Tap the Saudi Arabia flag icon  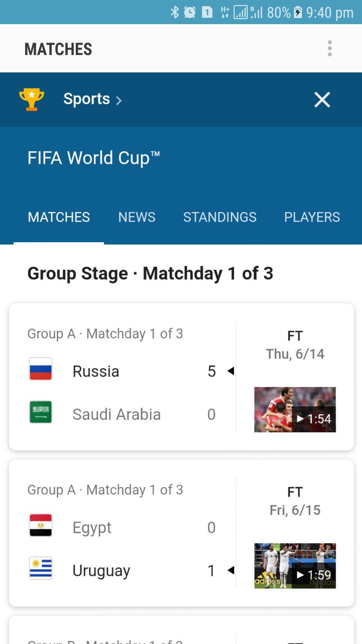click(x=41, y=412)
